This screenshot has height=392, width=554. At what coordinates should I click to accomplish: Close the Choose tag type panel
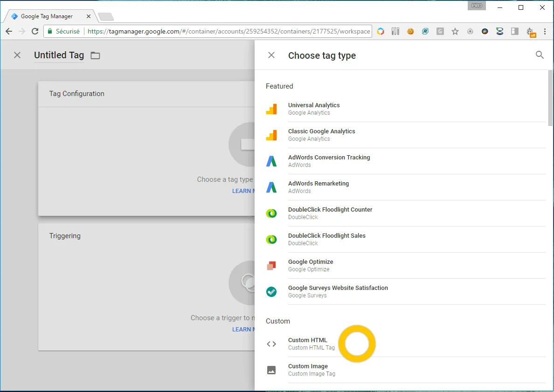[271, 55]
